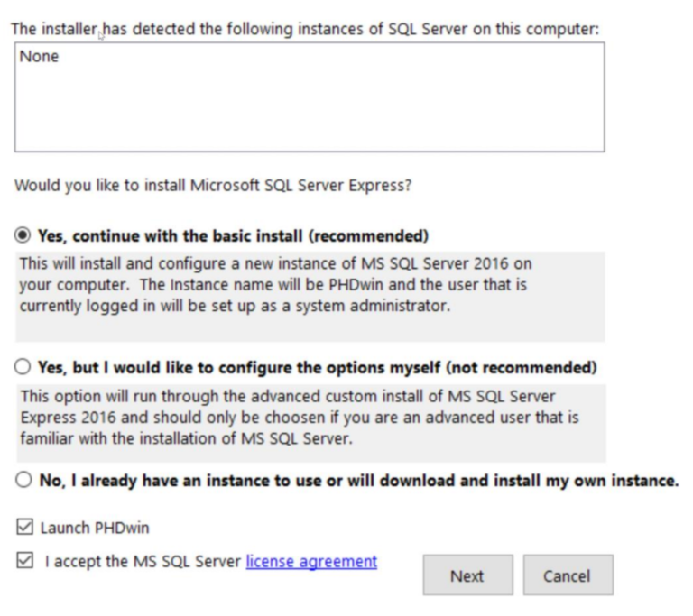Click the Cancel button

point(567,575)
